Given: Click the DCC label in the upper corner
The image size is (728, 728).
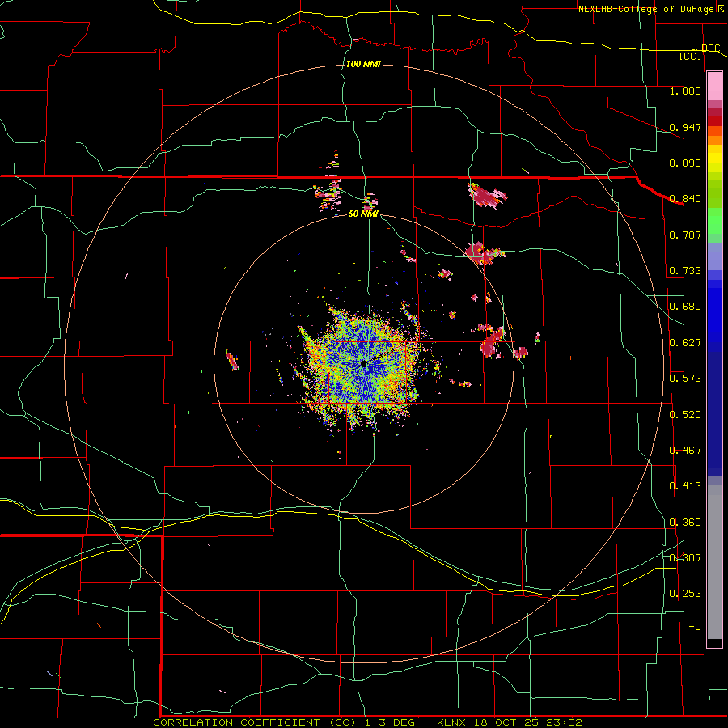Looking at the screenshot, I should pyautogui.click(x=710, y=48).
